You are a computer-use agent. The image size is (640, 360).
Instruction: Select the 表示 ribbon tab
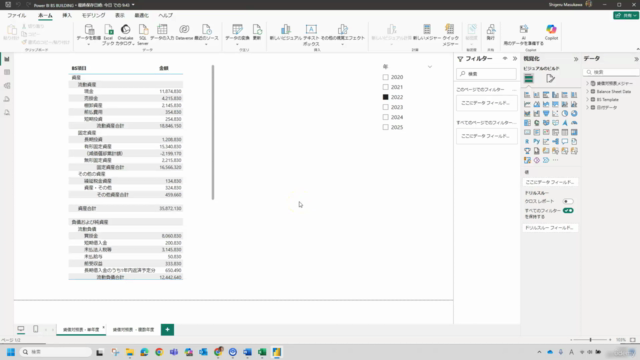pyautogui.click(x=120, y=15)
